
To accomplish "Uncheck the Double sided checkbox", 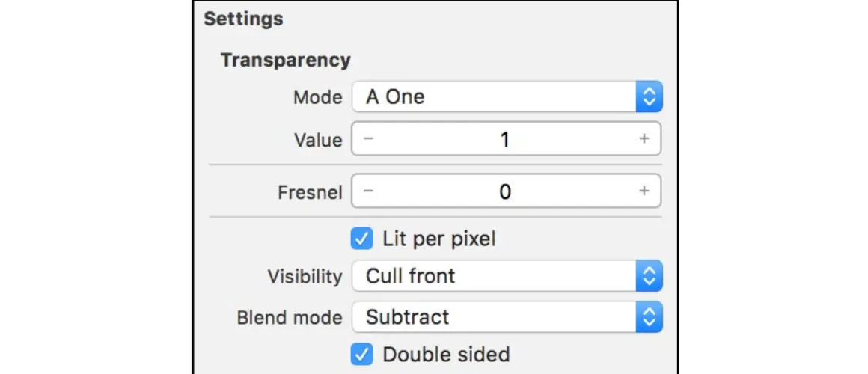I will point(361,355).
